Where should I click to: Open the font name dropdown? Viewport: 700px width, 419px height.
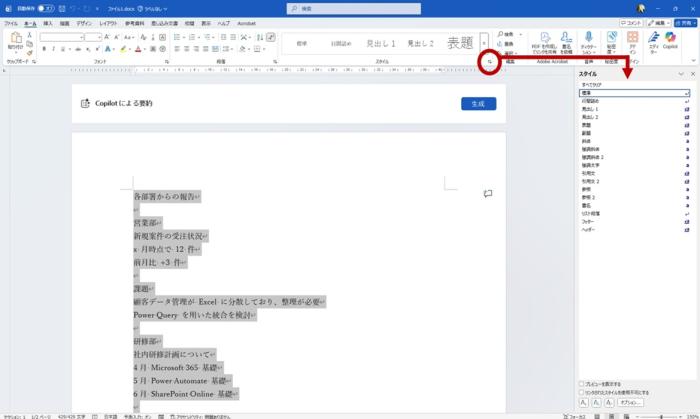(80, 37)
